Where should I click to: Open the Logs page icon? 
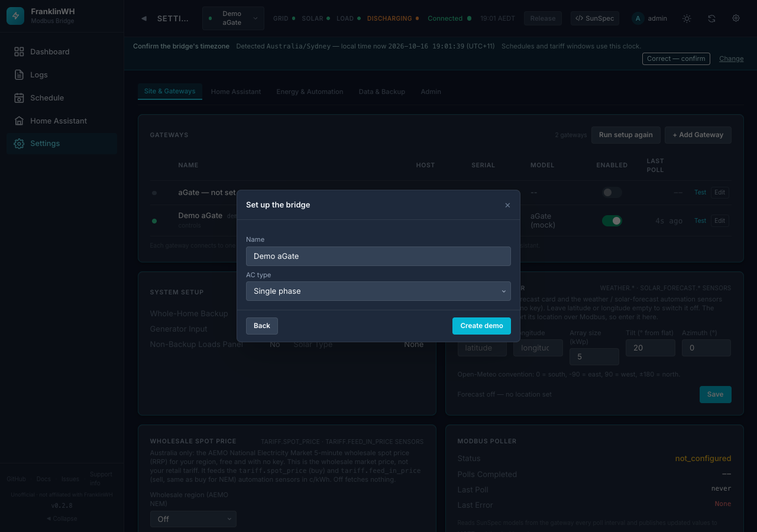point(19,75)
